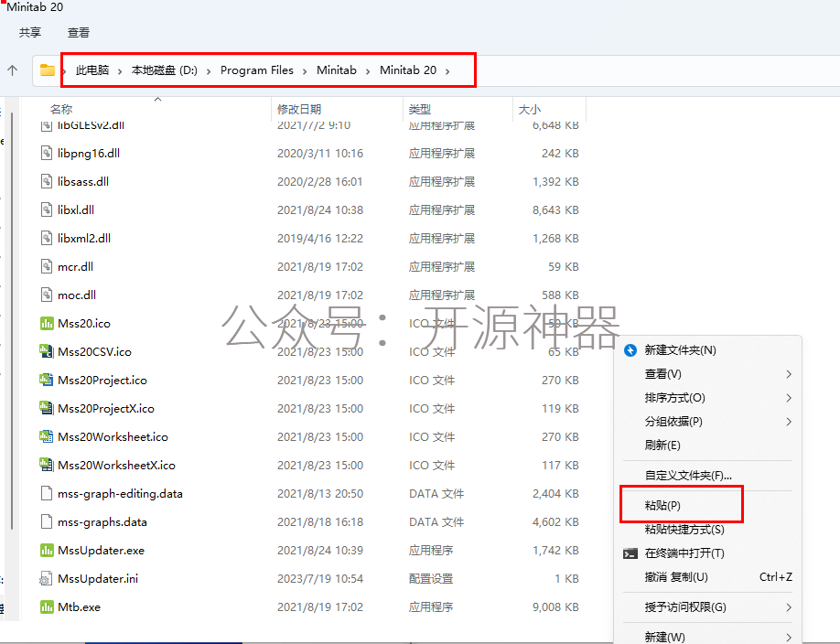Click the size value 4,602 KB

coord(555,522)
